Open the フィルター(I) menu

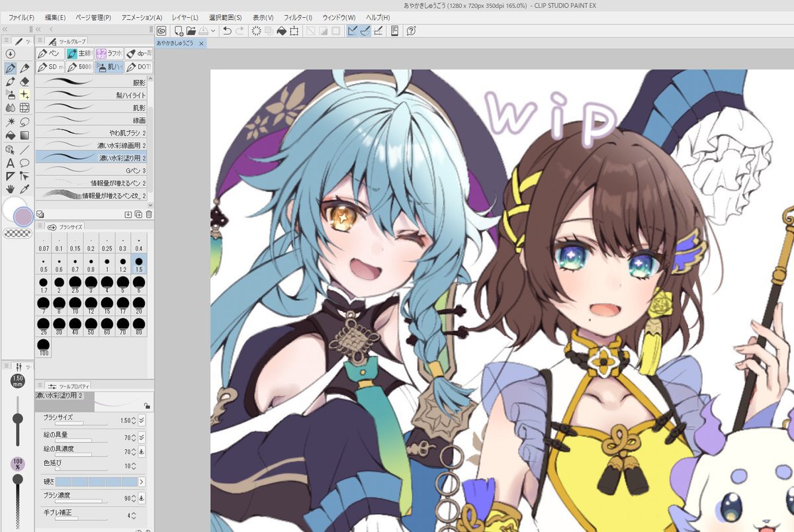(298, 17)
